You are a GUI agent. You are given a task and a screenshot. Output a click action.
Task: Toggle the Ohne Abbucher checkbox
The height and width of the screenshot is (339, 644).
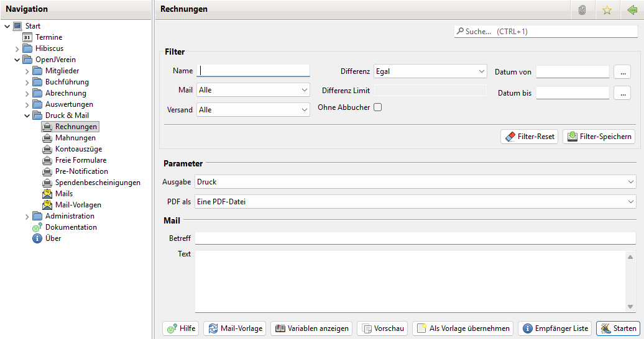coord(377,107)
